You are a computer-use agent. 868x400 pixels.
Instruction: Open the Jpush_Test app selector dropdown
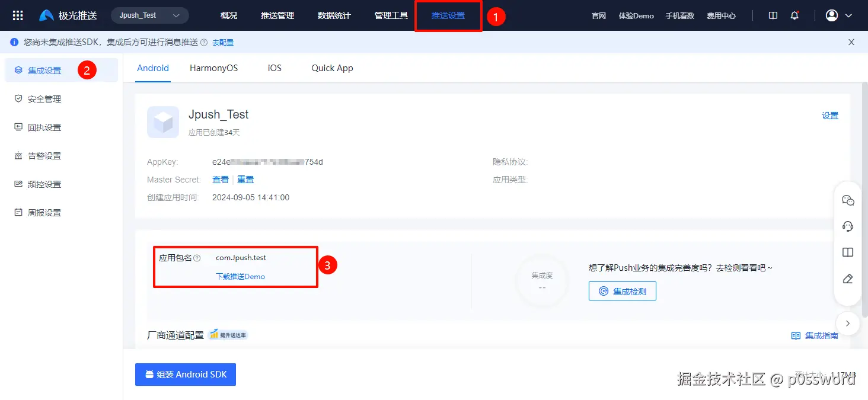[x=150, y=15]
